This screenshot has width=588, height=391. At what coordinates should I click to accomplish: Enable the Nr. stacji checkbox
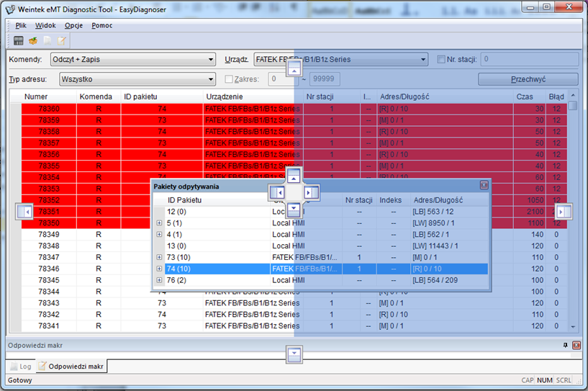pyautogui.click(x=441, y=59)
